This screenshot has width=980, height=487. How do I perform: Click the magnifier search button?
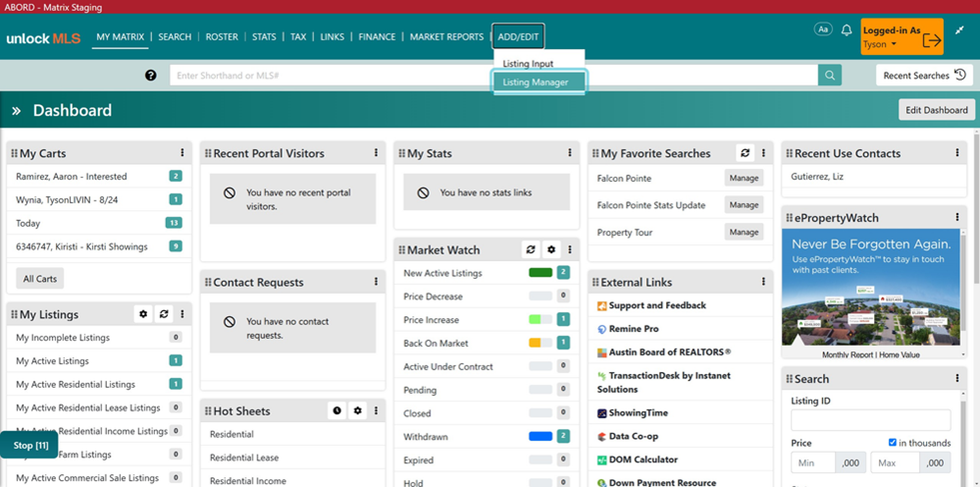pos(830,75)
